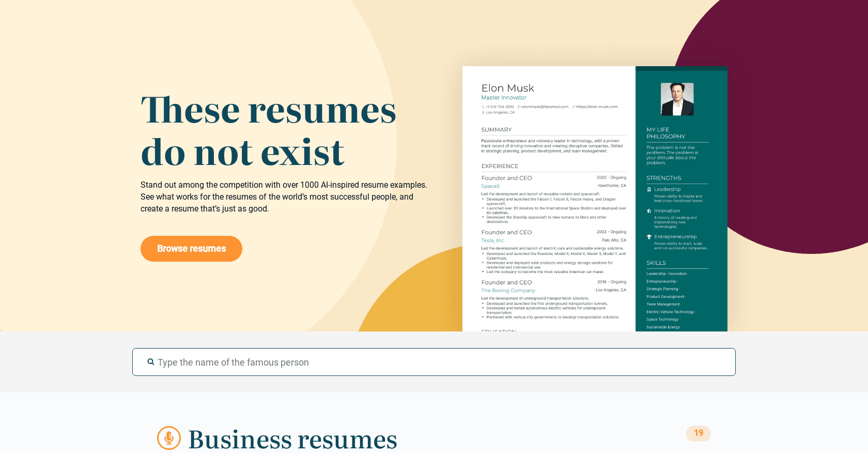Click the location pin icon by Los Angeles
868x453 pixels.
pos(483,112)
